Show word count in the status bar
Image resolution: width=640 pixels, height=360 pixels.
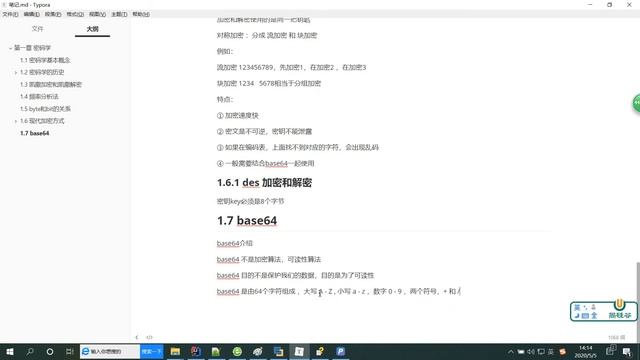(616, 338)
